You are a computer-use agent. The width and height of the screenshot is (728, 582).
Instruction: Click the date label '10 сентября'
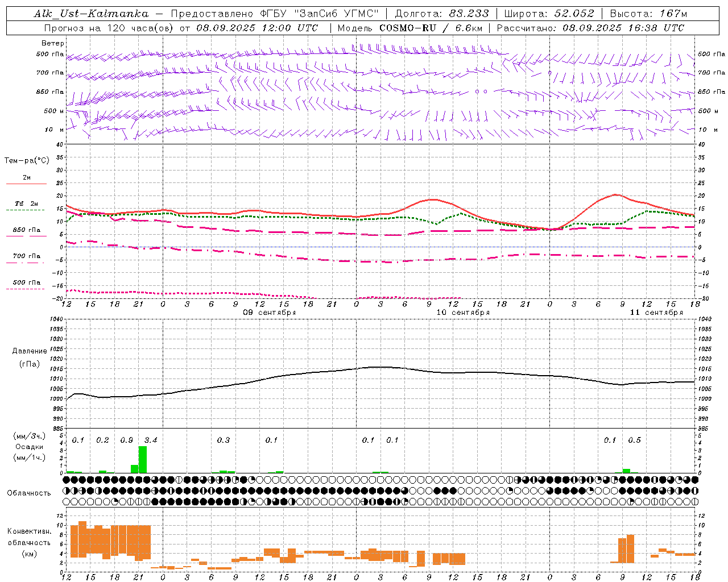[x=463, y=313]
